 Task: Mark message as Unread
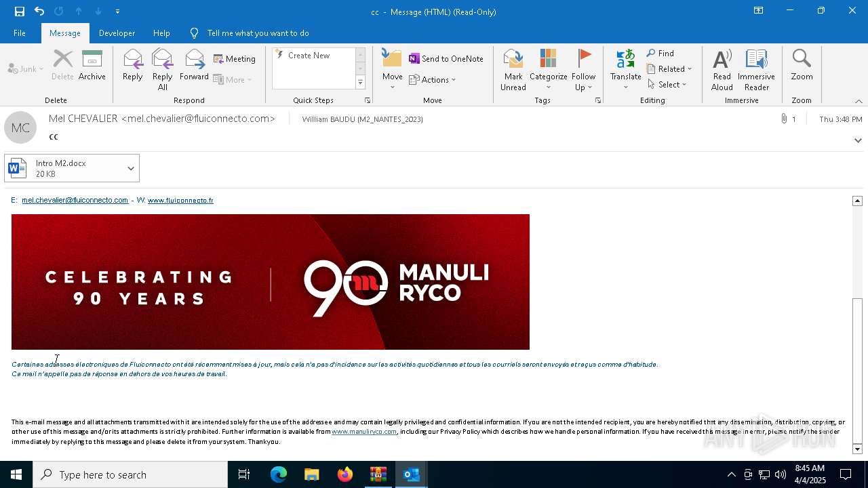click(513, 70)
